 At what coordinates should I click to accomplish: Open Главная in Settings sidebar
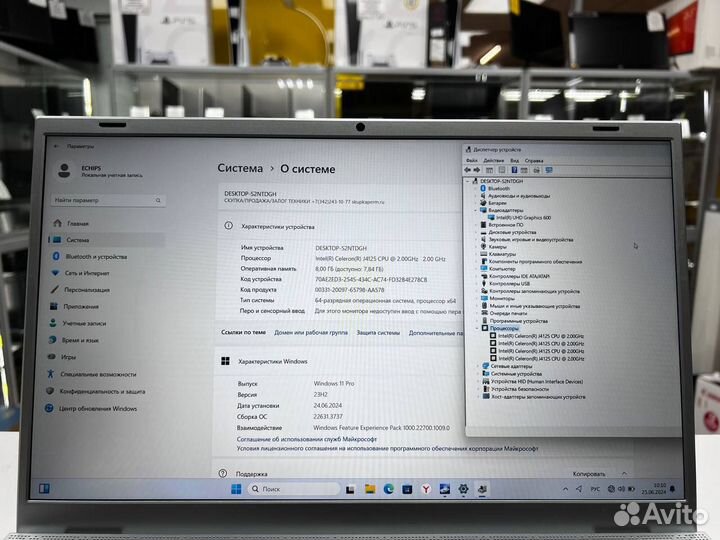click(x=77, y=224)
